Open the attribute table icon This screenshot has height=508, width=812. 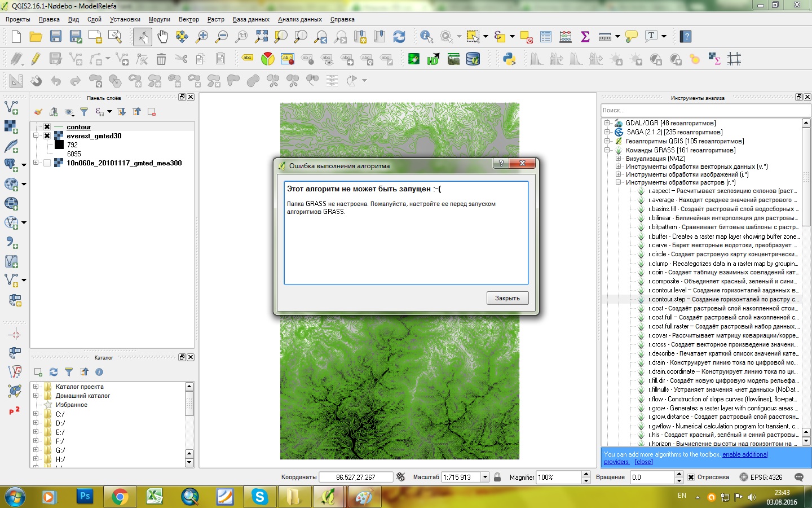pos(545,37)
